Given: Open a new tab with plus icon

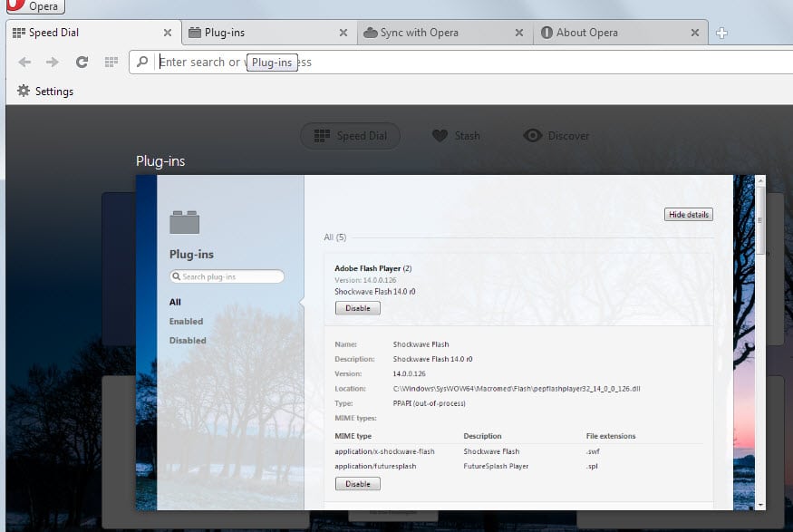Looking at the screenshot, I should pos(721,33).
